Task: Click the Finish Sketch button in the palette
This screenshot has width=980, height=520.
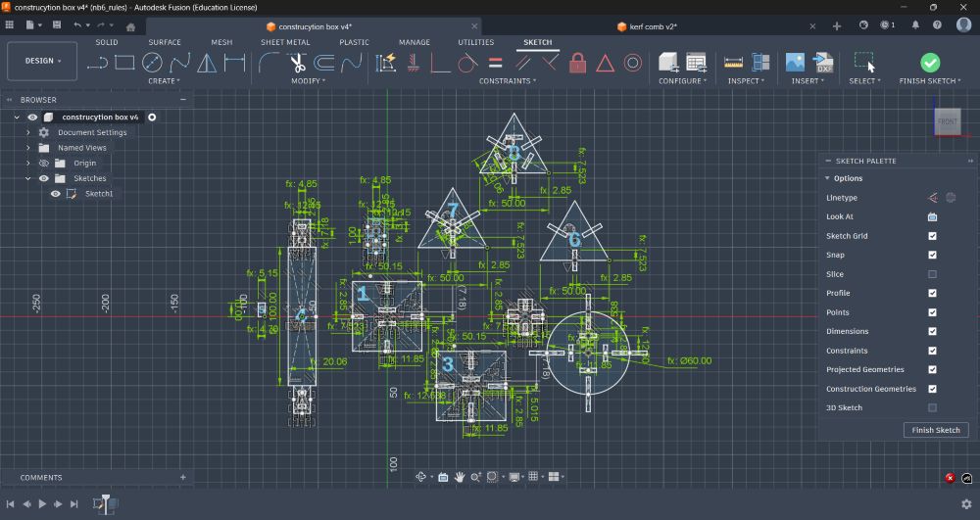Action: [x=936, y=430]
